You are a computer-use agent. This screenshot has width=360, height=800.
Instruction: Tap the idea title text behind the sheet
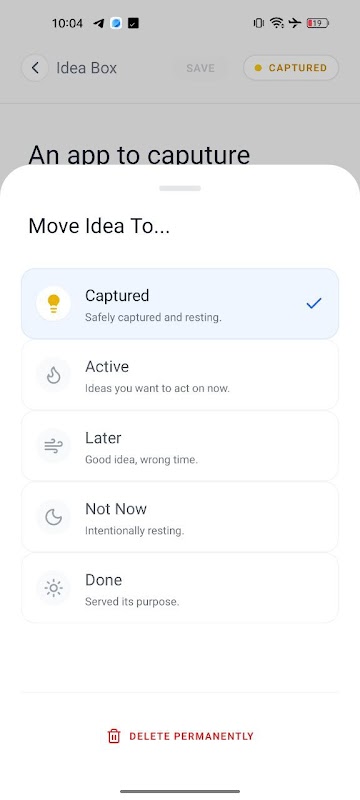coord(139,155)
